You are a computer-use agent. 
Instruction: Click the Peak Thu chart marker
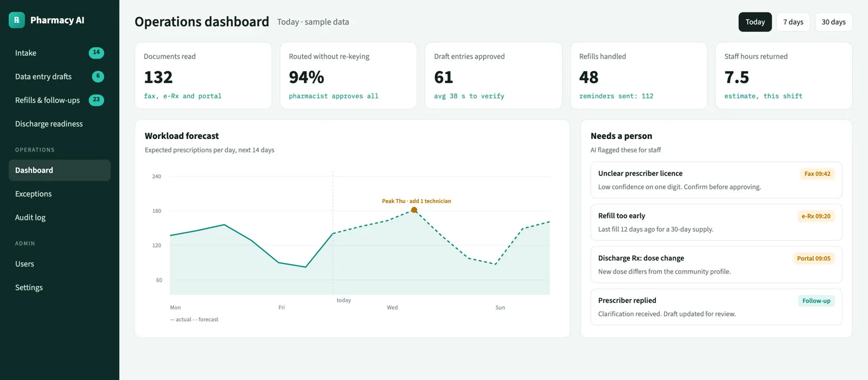click(414, 210)
